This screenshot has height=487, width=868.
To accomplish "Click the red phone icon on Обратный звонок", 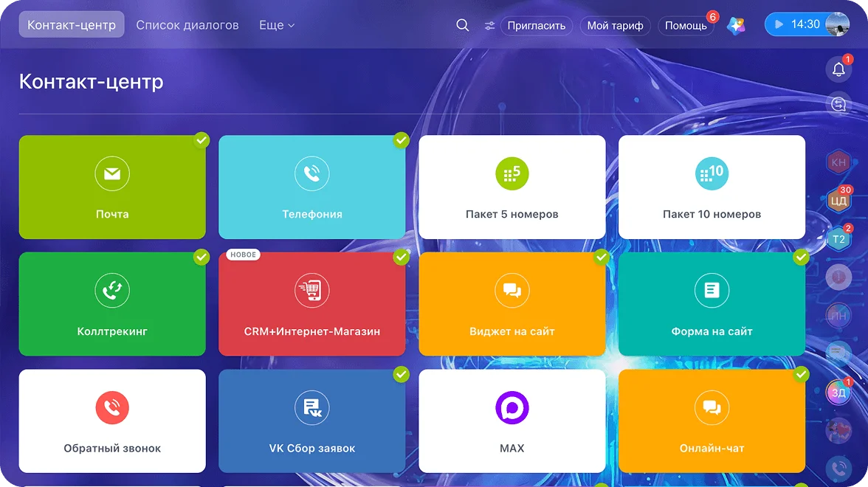I will point(112,408).
